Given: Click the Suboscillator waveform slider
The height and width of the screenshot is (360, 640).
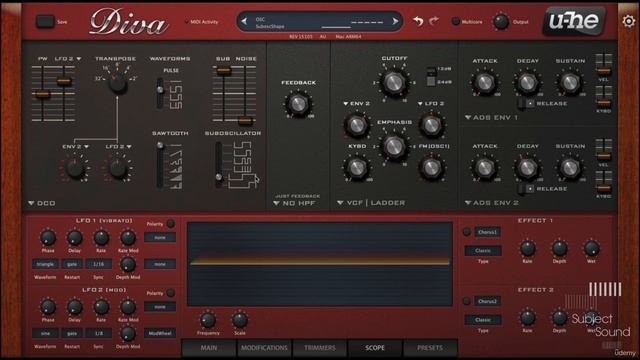Looking at the screenshot, I should pyautogui.click(x=219, y=165).
